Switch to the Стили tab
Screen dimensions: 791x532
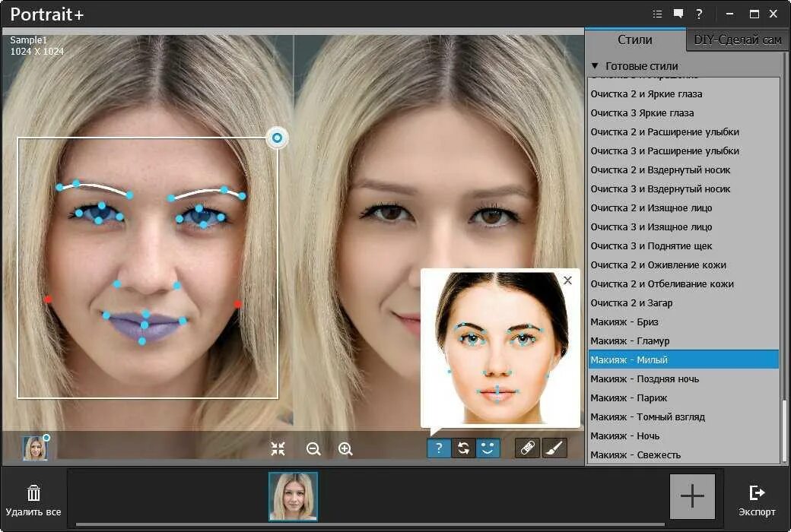[x=634, y=40]
